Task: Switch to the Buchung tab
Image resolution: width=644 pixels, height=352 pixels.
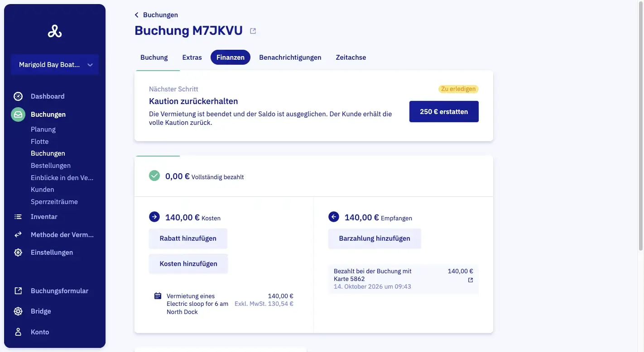Action: 154,57
